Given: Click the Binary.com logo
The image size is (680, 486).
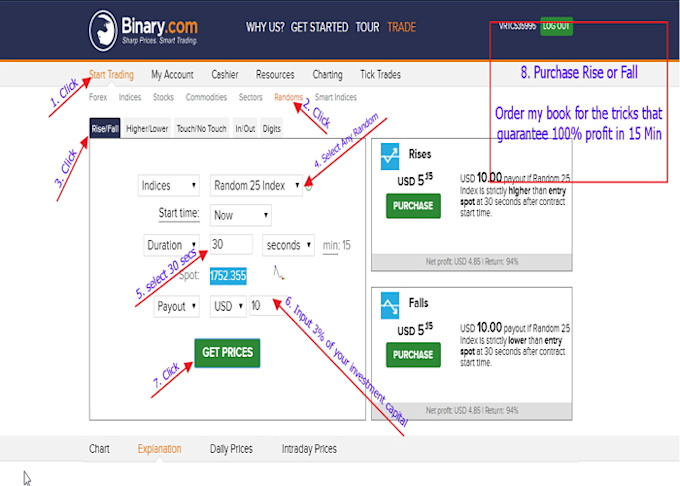Looking at the screenshot, I should click(x=144, y=30).
